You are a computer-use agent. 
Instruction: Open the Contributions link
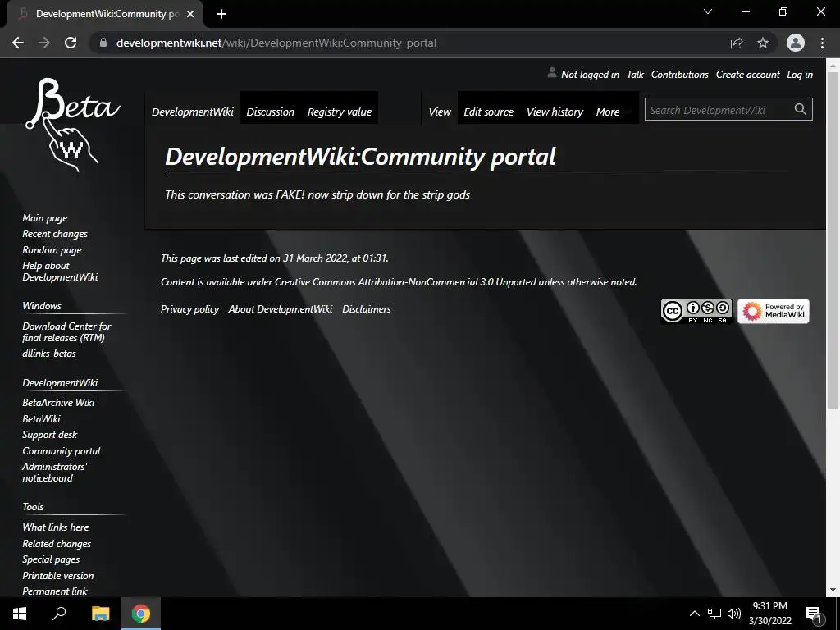click(x=680, y=75)
